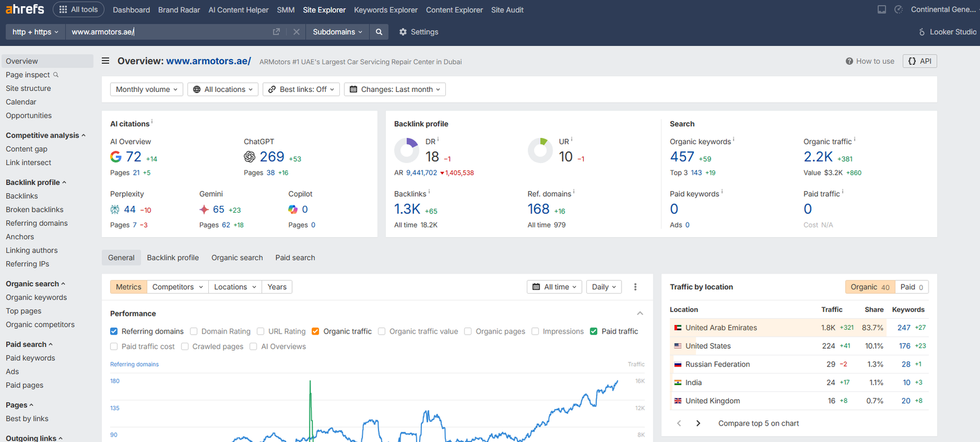Click into the URL input field
Viewport: 980px width, 442px height.
tap(168, 32)
